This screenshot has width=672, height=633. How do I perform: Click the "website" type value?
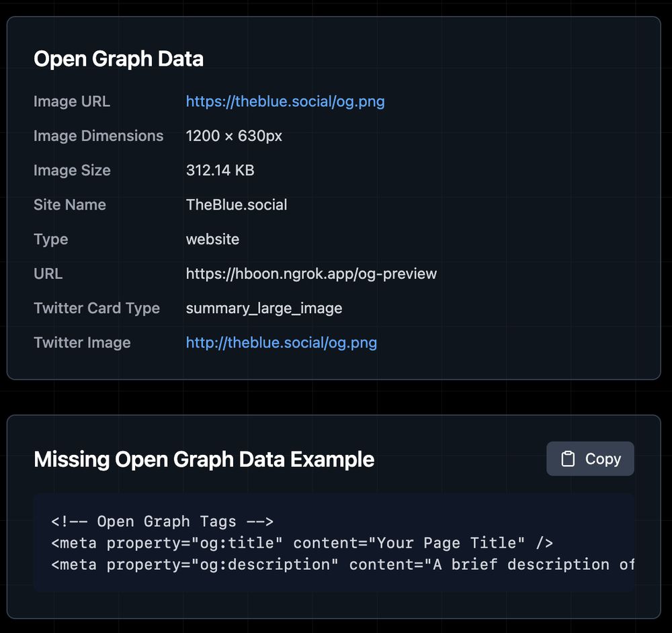tap(212, 239)
